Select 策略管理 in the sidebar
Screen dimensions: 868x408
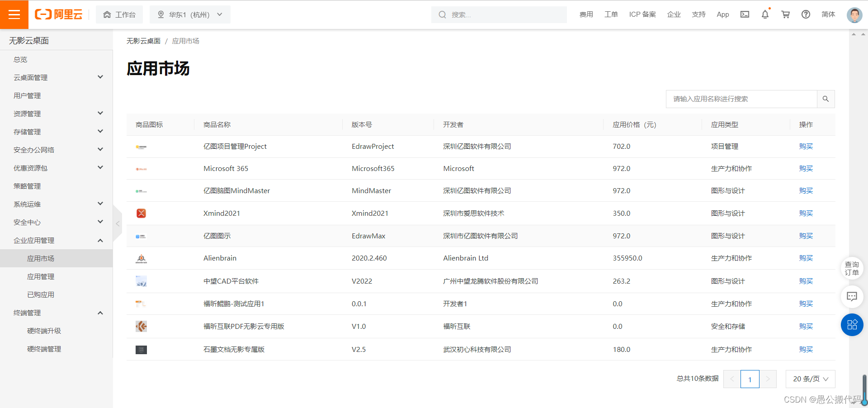[x=57, y=186]
